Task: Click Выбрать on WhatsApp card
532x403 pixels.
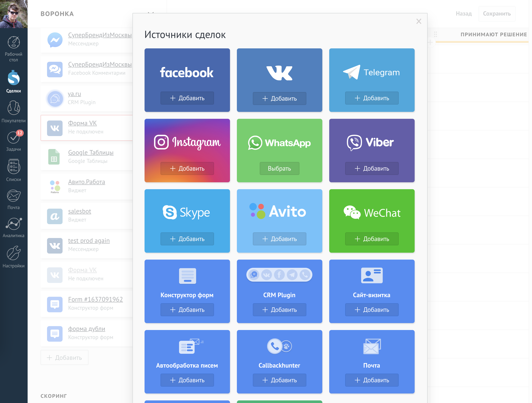Action: [x=279, y=168]
